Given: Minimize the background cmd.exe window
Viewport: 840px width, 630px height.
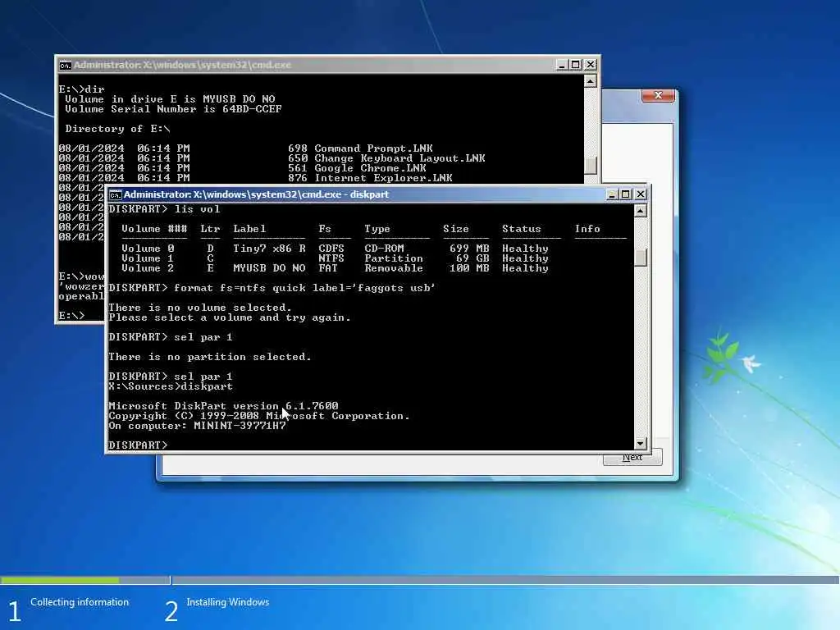Looking at the screenshot, I should [x=561, y=65].
